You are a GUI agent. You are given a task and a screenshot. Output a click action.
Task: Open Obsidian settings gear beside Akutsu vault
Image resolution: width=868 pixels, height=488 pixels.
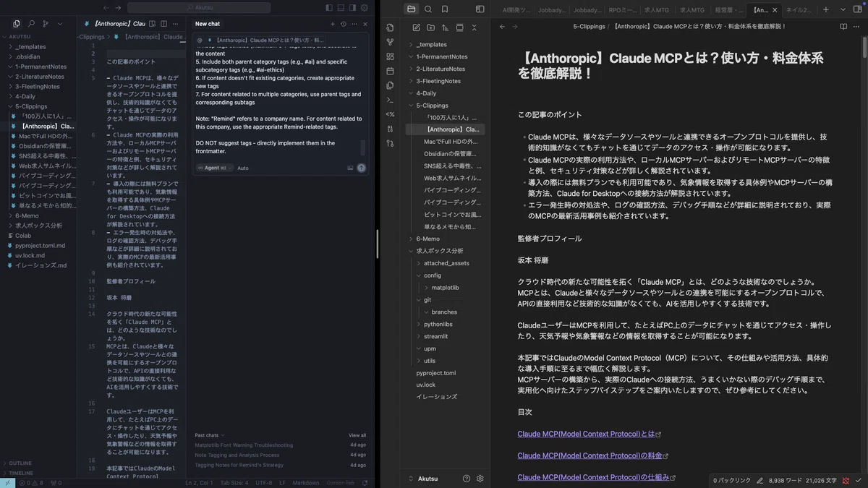point(480,479)
